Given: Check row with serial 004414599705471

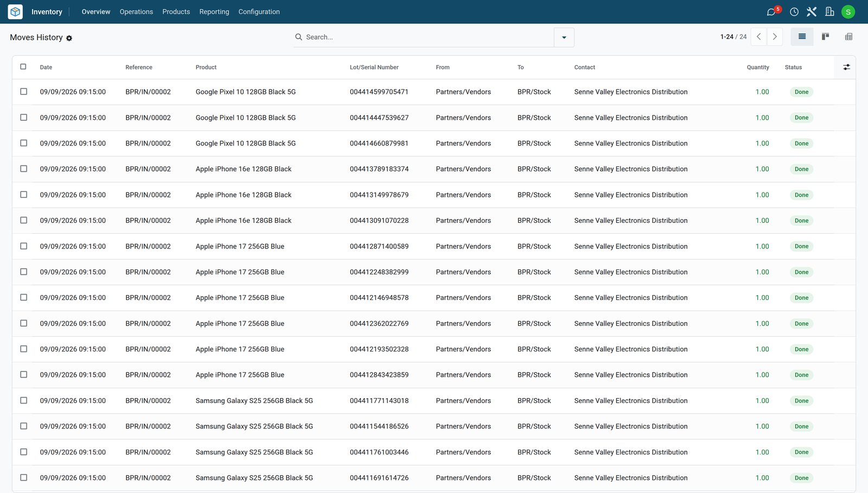Looking at the screenshot, I should pyautogui.click(x=23, y=92).
